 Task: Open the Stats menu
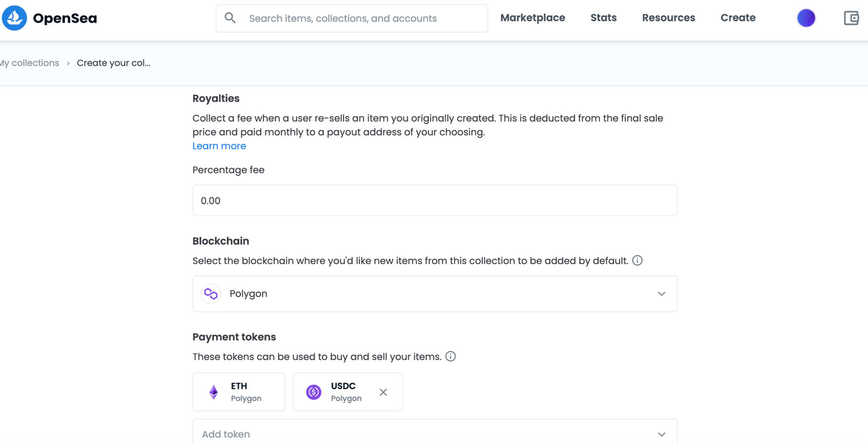(x=603, y=18)
